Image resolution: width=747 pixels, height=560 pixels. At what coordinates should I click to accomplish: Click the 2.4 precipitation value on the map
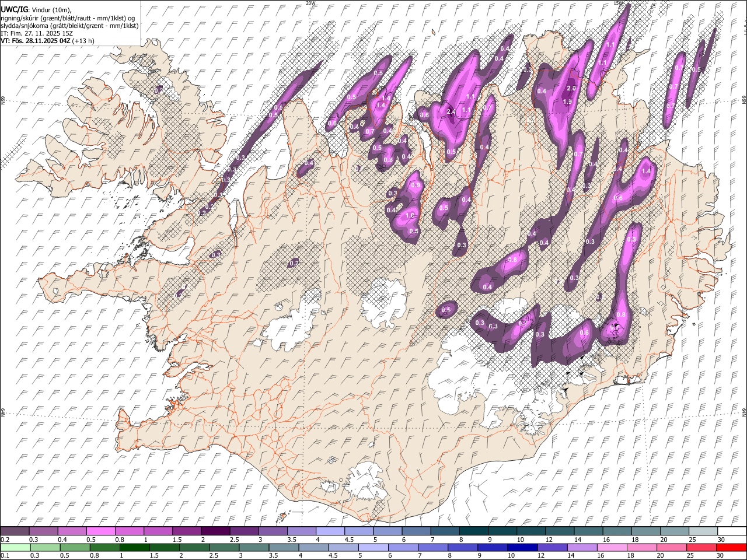(x=451, y=112)
